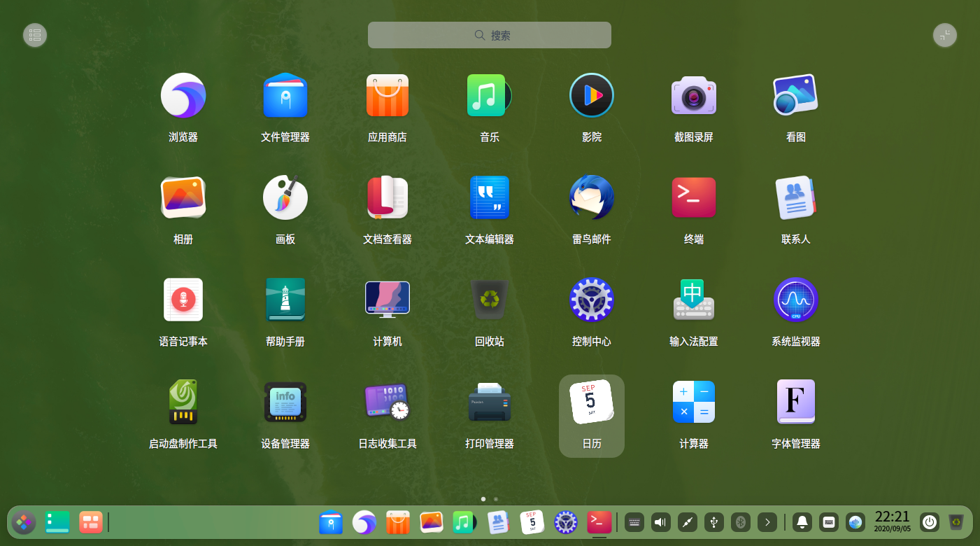Open 雷鸟邮件 Thunderbird mail
The width and height of the screenshot is (980, 546).
[592, 198]
